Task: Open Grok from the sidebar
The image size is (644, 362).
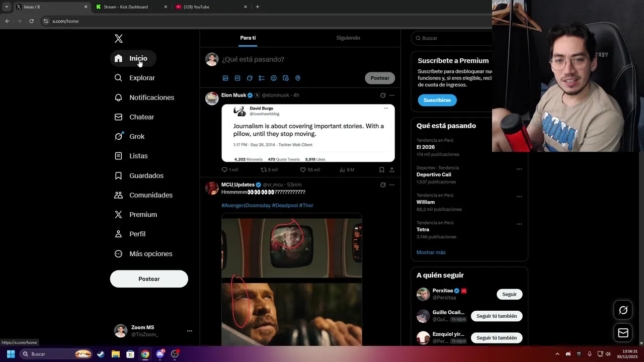Action: tap(129, 136)
